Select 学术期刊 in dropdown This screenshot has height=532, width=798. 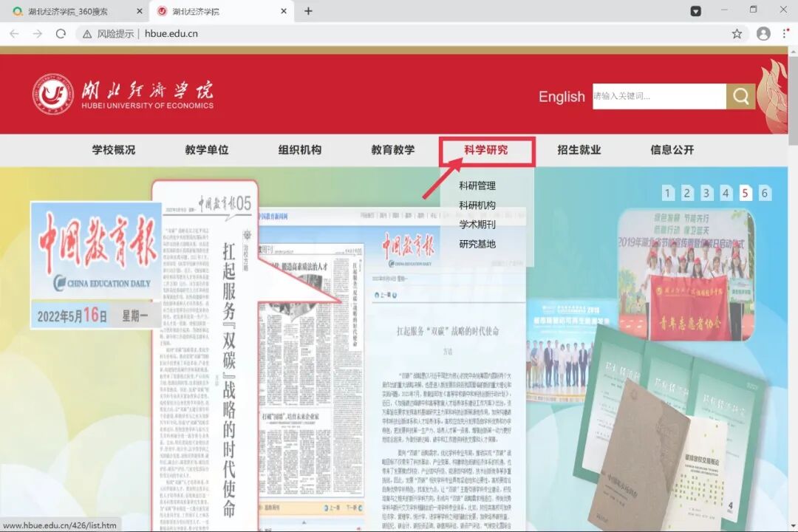point(477,225)
